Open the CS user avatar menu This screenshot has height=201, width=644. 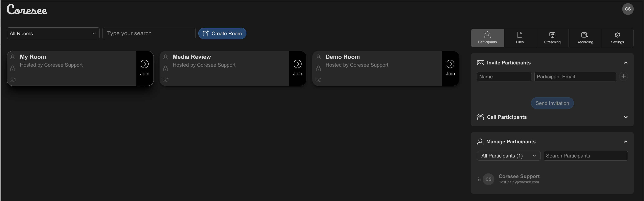[x=628, y=9]
